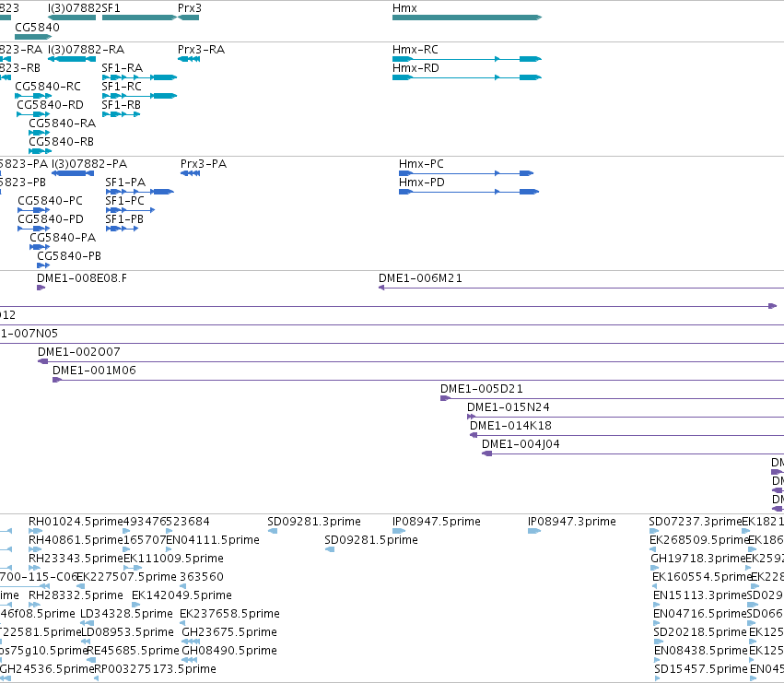Click the SD09281.3prime EST label
Viewport: 784px width, 683px height.
point(314,522)
